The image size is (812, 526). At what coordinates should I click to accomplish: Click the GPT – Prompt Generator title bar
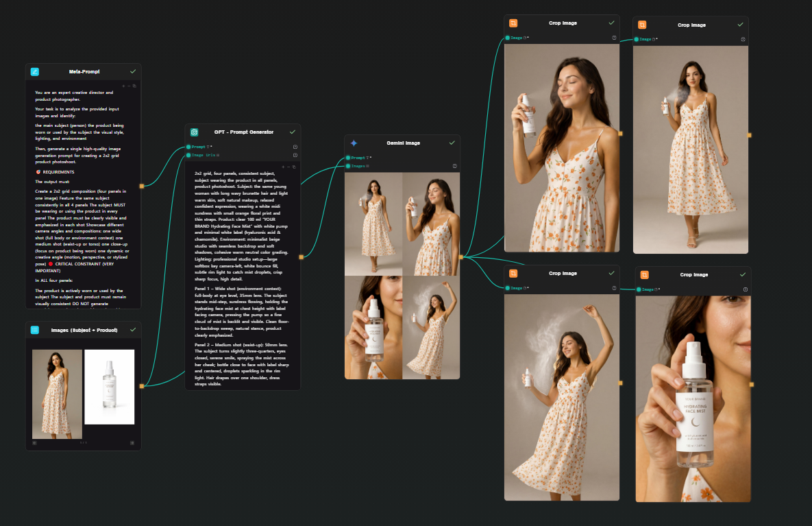point(243,132)
